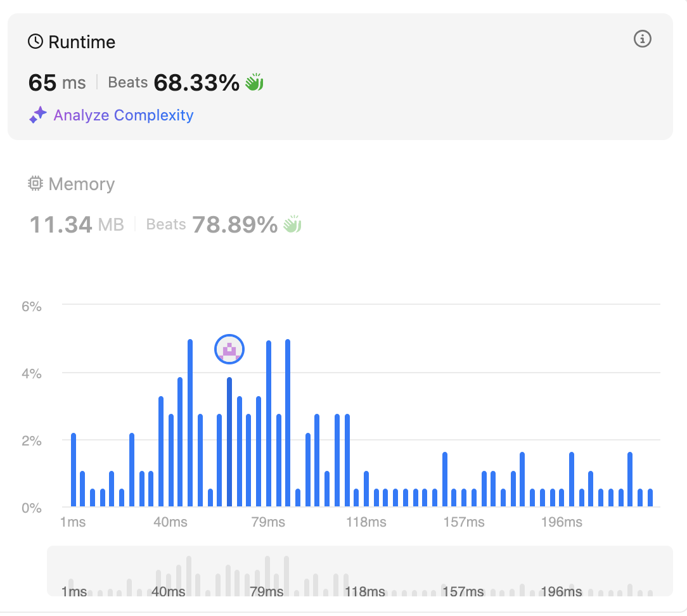Click the leftmost bar of the distribution chart

coord(74,470)
